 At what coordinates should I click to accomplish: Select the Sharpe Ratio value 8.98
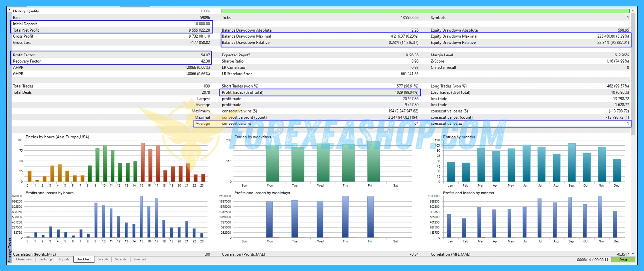[x=415, y=61]
